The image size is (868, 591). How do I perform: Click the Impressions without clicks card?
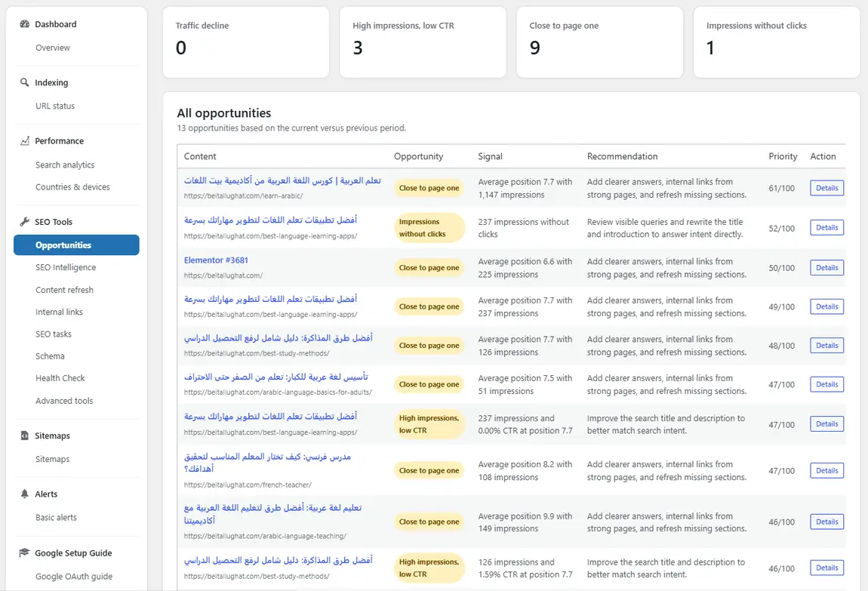776,42
